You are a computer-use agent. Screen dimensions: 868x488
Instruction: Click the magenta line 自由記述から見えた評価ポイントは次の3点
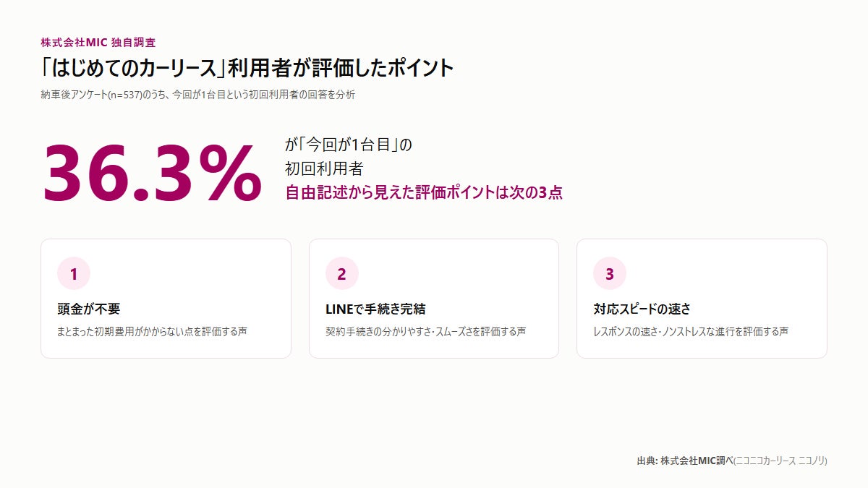click(424, 193)
